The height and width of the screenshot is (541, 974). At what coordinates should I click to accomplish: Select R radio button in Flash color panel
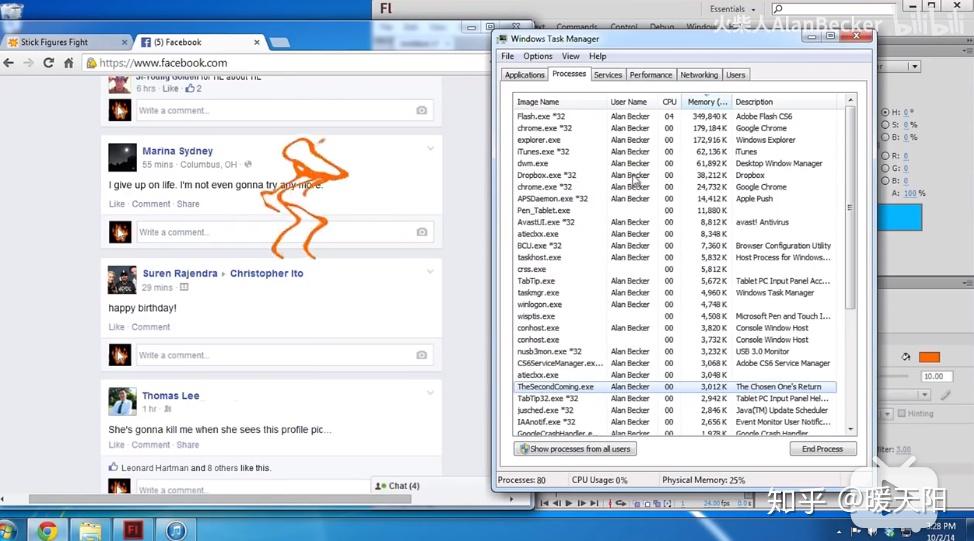(885, 155)
